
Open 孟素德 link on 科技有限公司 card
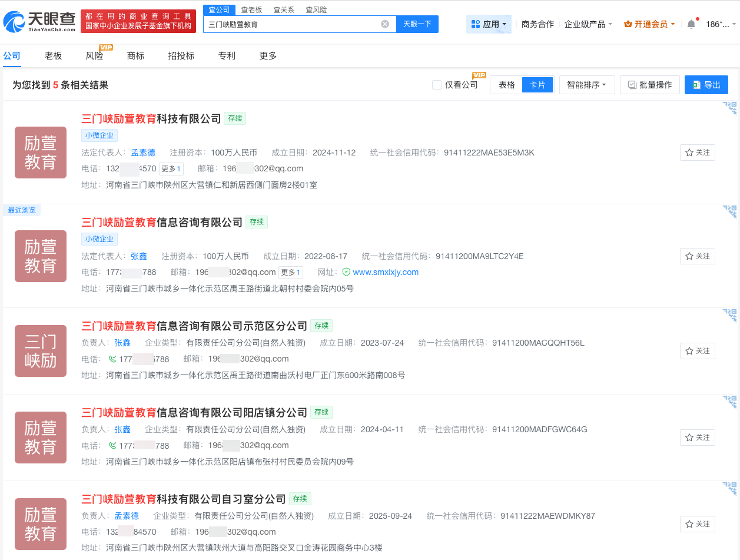[x=143, y=153]
